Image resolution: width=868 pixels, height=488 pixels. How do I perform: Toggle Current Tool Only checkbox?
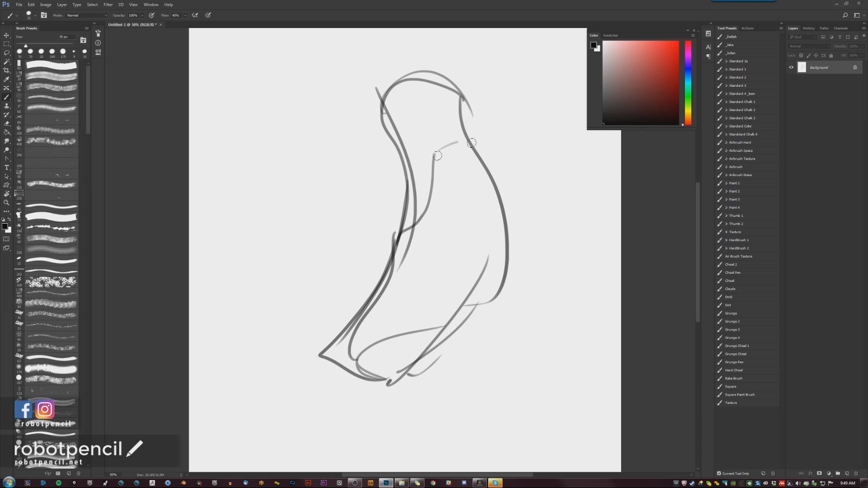click(x=719, y=473)
